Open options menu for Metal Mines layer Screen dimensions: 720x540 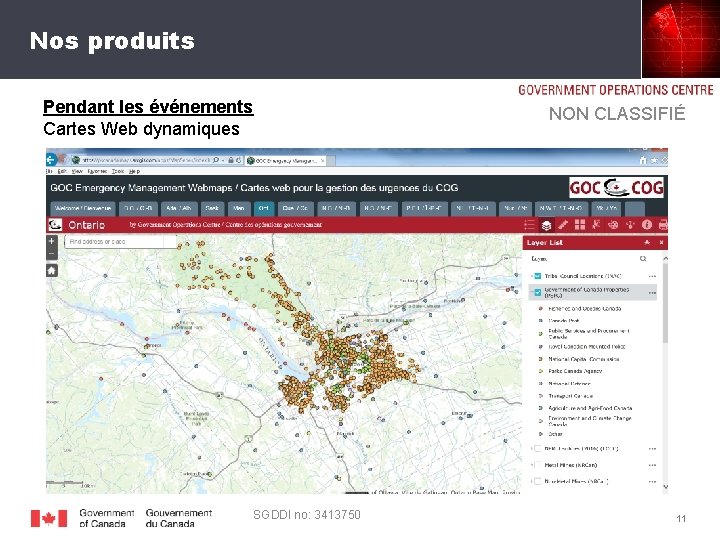click(x=652, y=465)
